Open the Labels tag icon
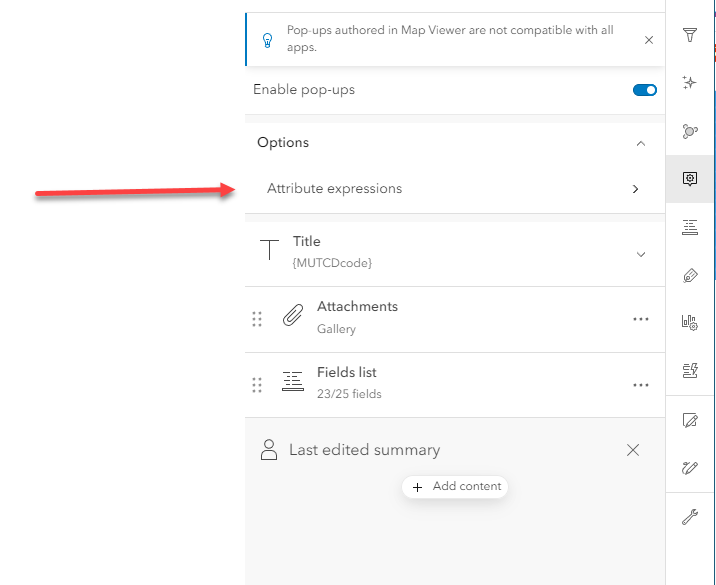 coord(689,275)
